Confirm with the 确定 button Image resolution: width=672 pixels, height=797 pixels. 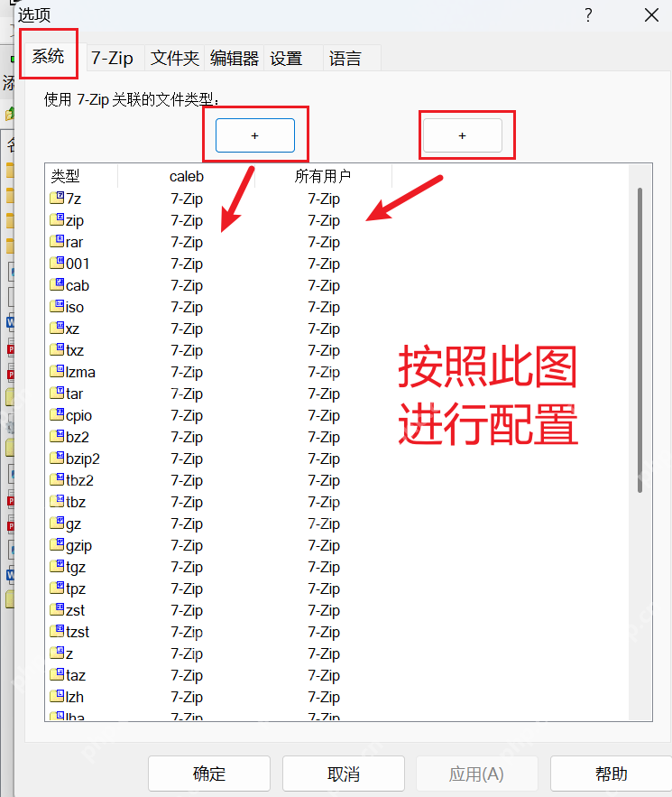[209, 774]
